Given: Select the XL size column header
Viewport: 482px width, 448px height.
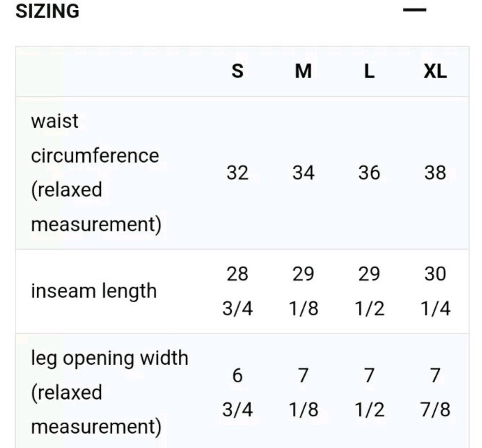Looking at the screenshot, I should click(435, 71).
